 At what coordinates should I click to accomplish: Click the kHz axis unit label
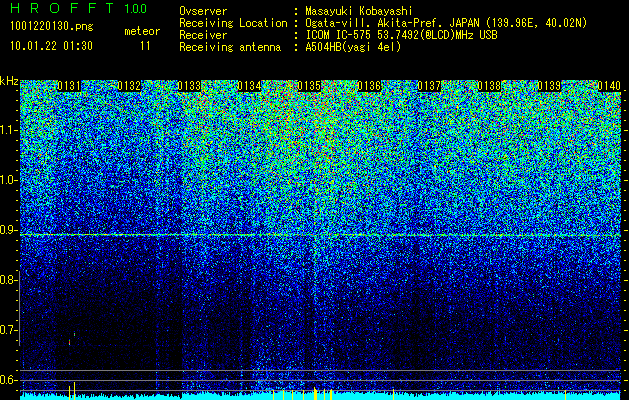click(x=9, y=81)
